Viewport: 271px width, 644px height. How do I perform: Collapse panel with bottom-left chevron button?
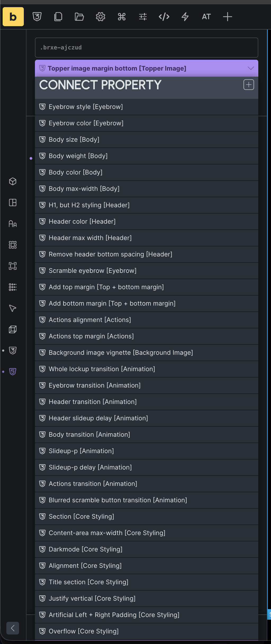[13, 628]
